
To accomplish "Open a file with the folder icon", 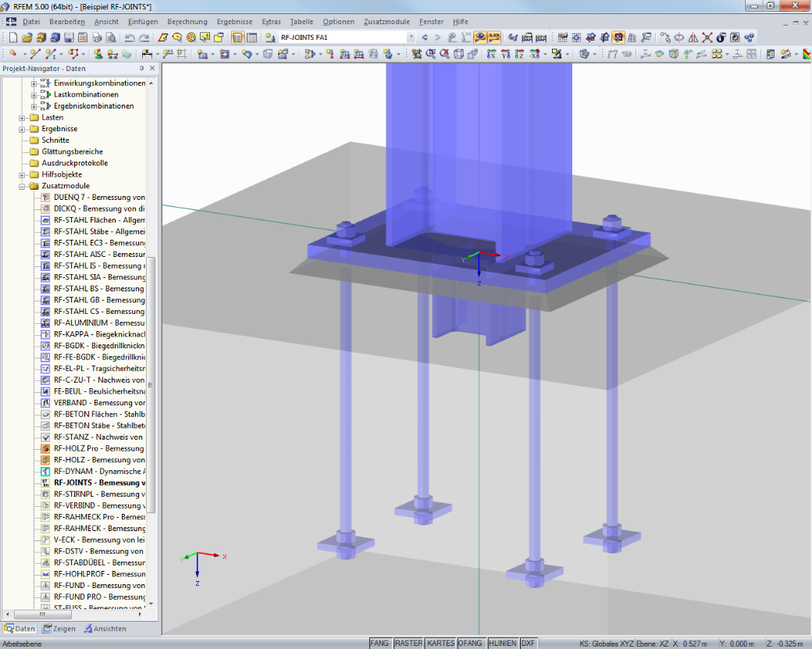I will 27,37.
